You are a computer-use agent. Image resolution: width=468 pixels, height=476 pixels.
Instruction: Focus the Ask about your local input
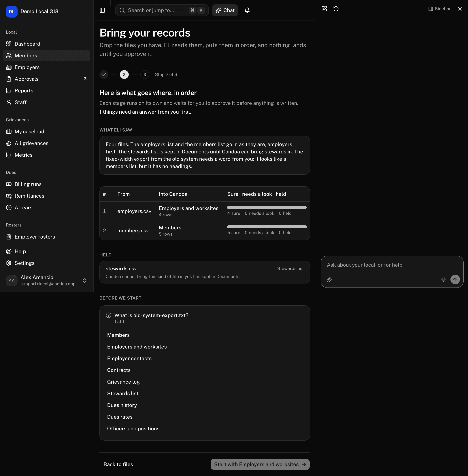point(392,265)
